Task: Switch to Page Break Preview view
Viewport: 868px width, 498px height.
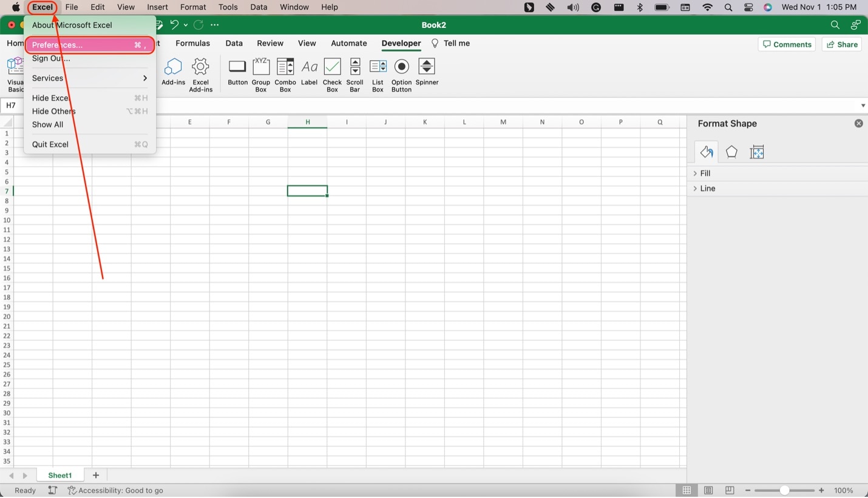Action: click(730, 490)
